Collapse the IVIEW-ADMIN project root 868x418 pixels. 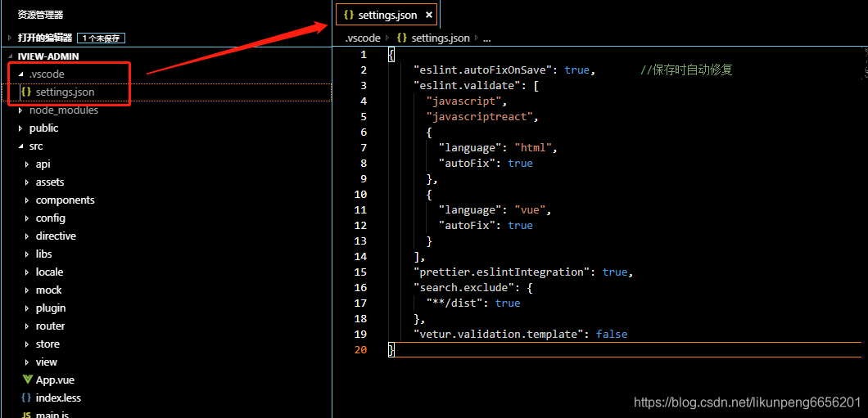(x=10, y=56)
